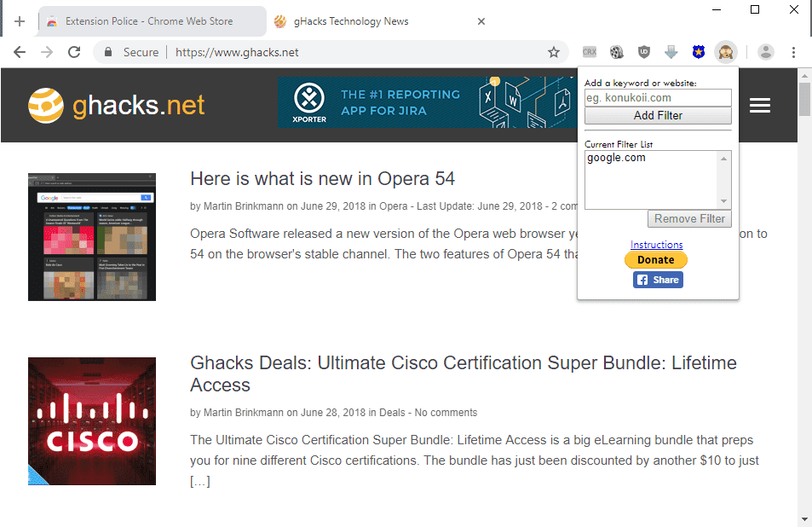This screenshot has width=812, height=527.
Task: Open Chrome's three-dot menu
Action: click(793, 52)
